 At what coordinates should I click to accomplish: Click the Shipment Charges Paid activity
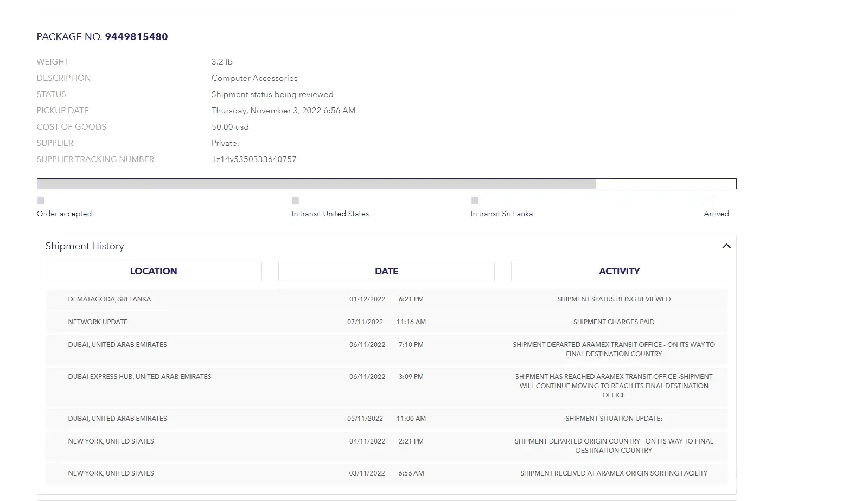point(614,322)
